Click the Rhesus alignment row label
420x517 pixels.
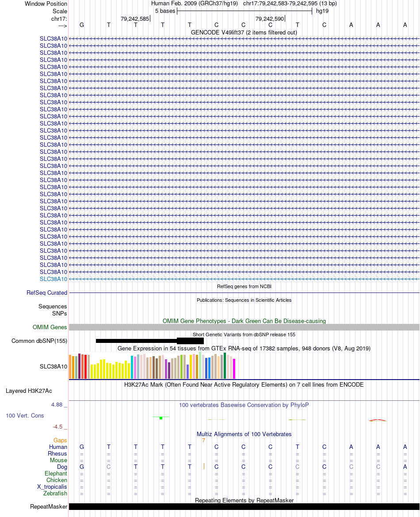(57, 453)
